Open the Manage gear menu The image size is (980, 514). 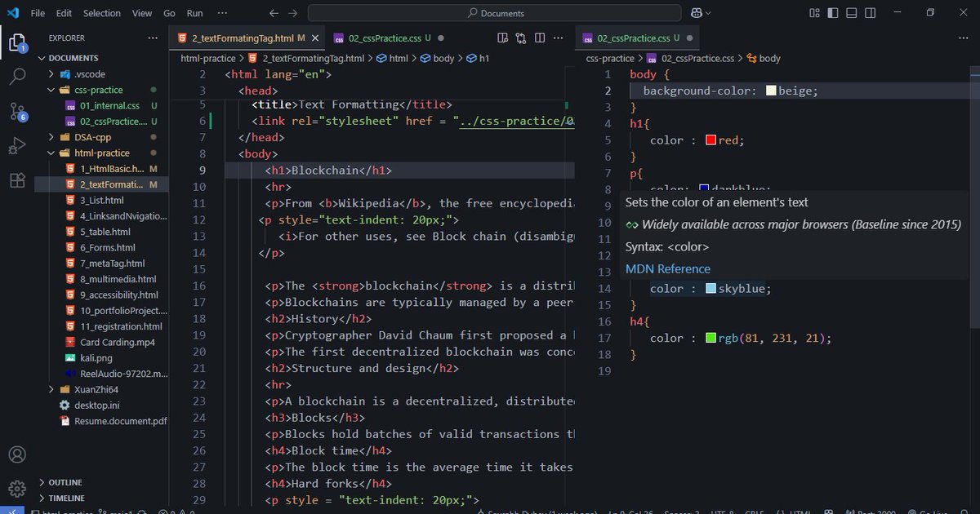click(17, 489)
